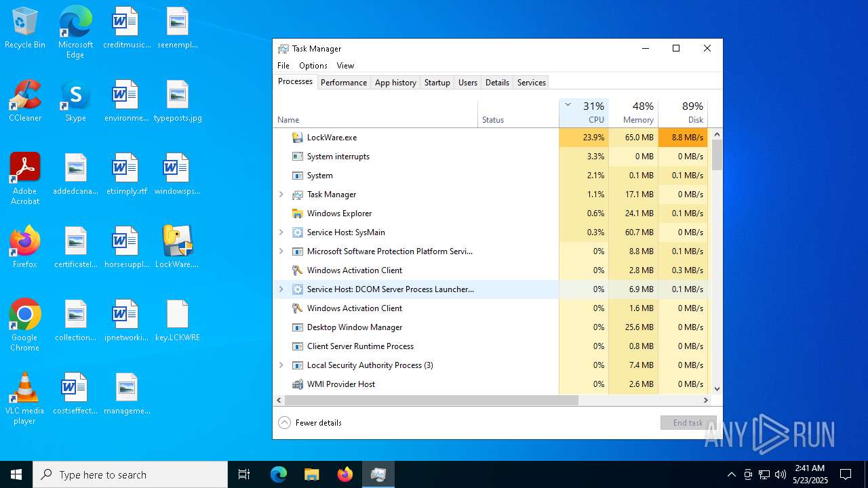
Task: Select the Processes tab
Action: tap(295, 82)
